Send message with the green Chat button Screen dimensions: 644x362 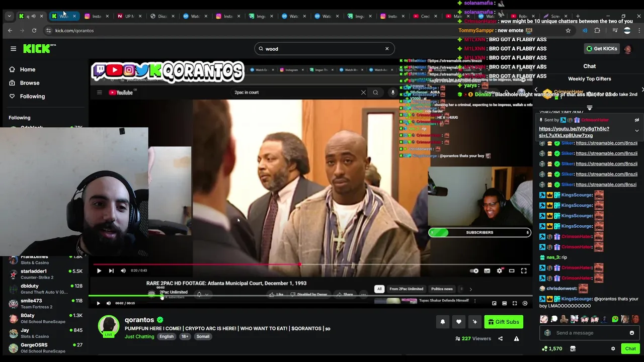click(x=630, y=348)
